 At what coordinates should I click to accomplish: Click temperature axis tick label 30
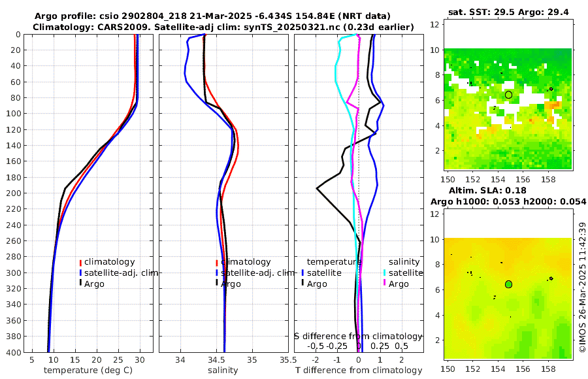pyautogui.click(x=140, y=360)
